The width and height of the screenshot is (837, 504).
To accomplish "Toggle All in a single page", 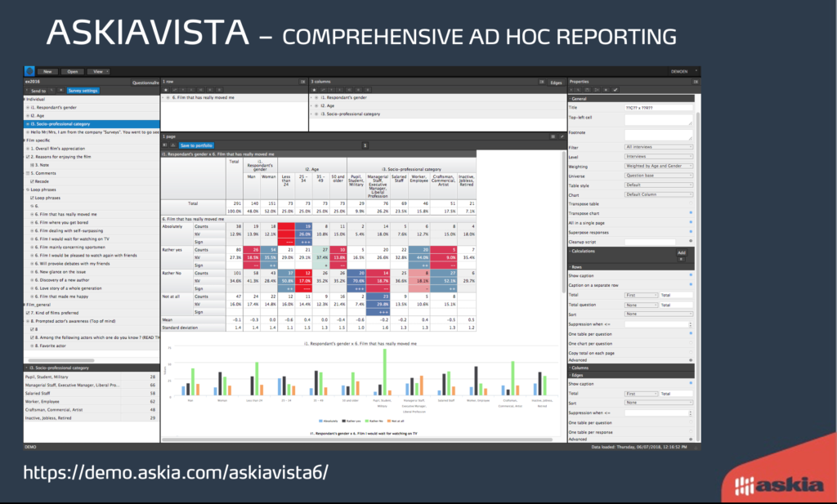I will pos(691,222).
